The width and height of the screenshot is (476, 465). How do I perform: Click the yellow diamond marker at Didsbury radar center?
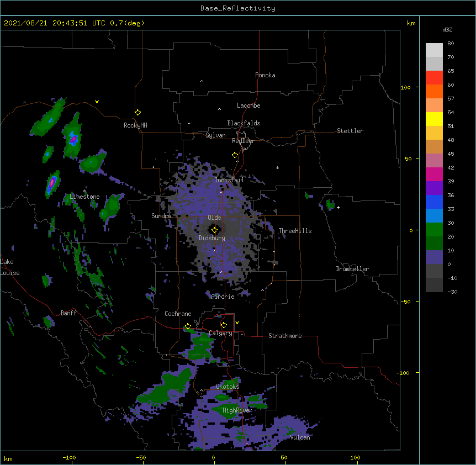pos(214,230)
